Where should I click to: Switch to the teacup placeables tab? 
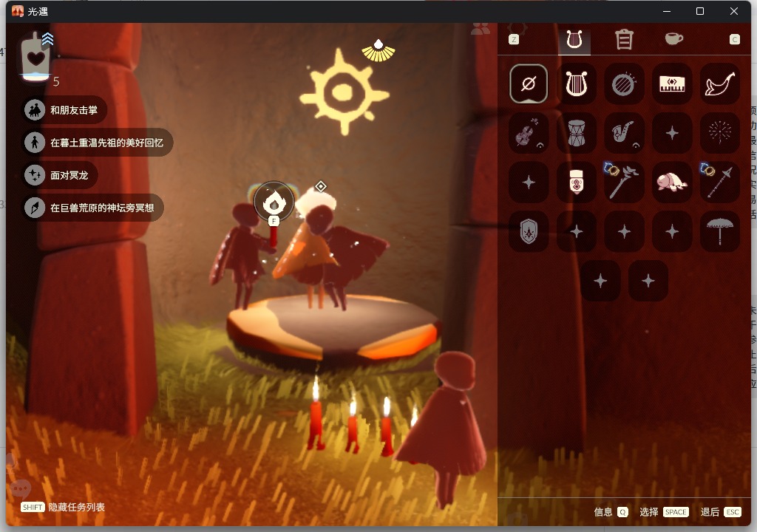coord(674,38)
